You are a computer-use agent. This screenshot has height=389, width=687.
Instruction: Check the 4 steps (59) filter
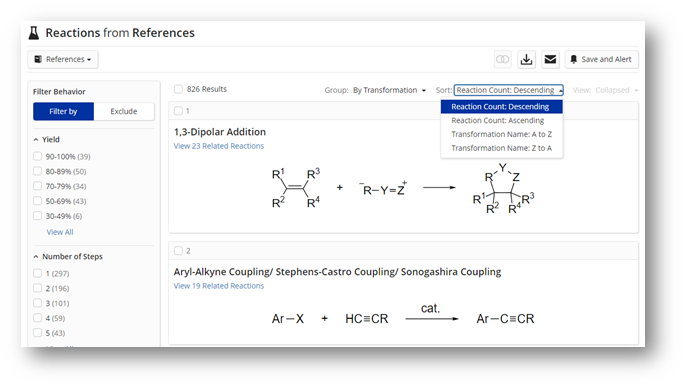coord(38,318)
